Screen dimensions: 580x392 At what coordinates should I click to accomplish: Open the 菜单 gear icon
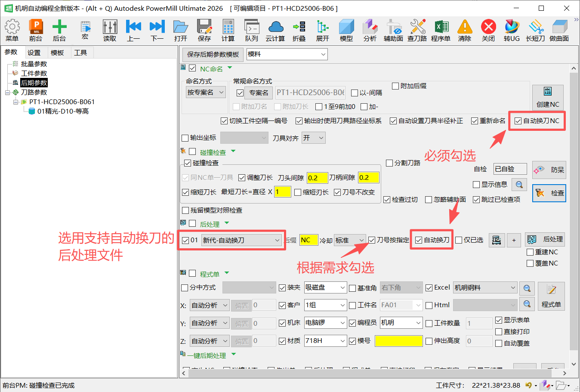coord(12,30)
